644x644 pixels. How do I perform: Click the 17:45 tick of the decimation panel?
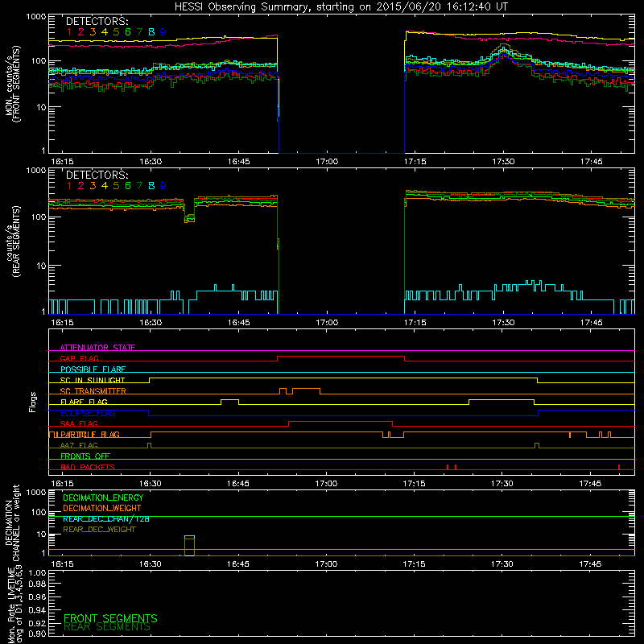[x=590, y=564]
